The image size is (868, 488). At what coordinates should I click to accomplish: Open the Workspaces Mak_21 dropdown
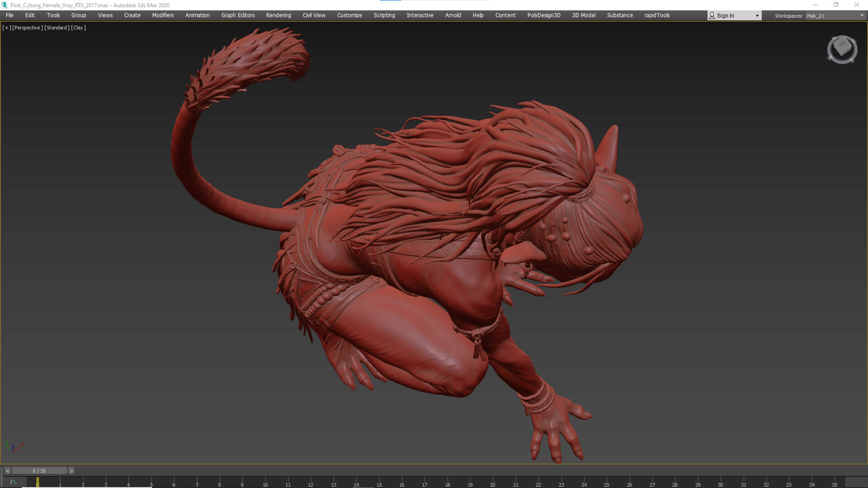pos(835,16)
